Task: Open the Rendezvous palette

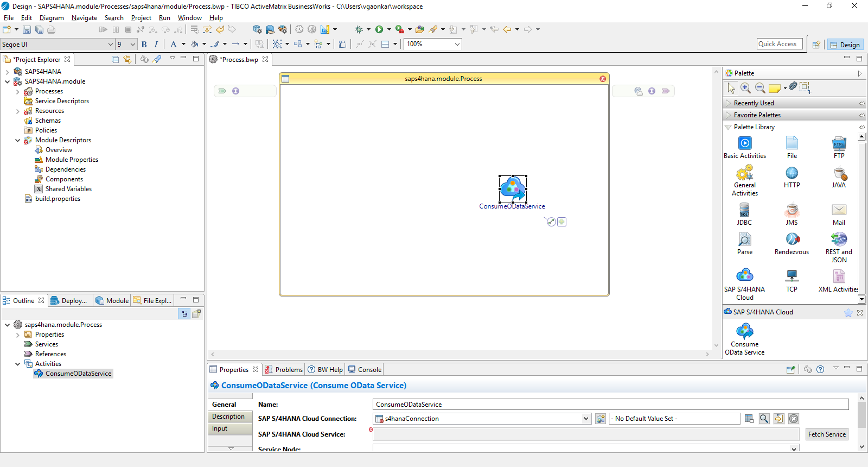Action: pos(792,243)
